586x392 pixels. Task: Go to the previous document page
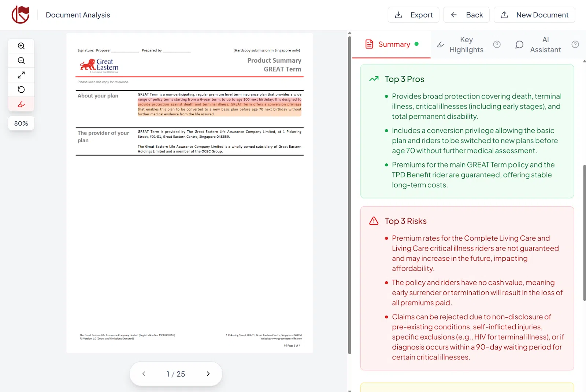tap(144, 374)
